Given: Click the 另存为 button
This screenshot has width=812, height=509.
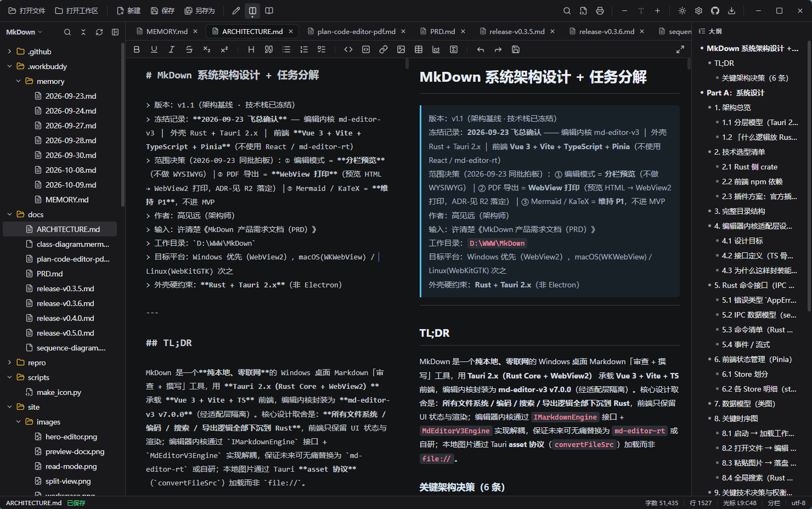Looking at the screenshot, I should [x=200, y=10].
